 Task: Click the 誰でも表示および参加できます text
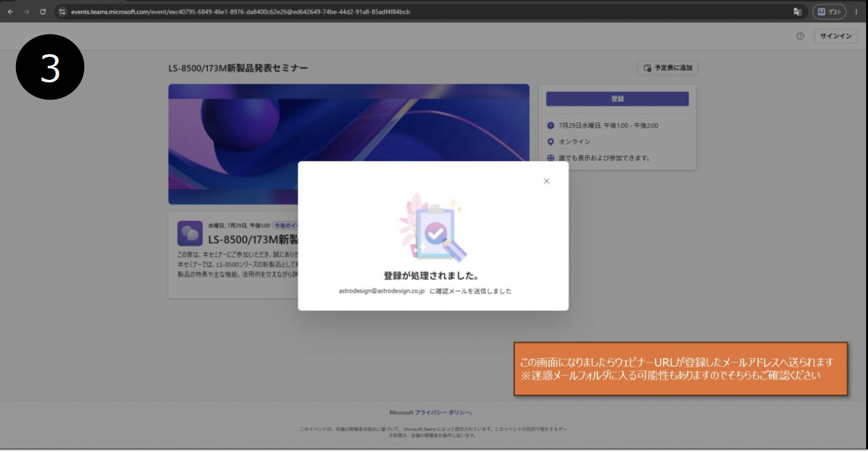(x=604, y=158)
